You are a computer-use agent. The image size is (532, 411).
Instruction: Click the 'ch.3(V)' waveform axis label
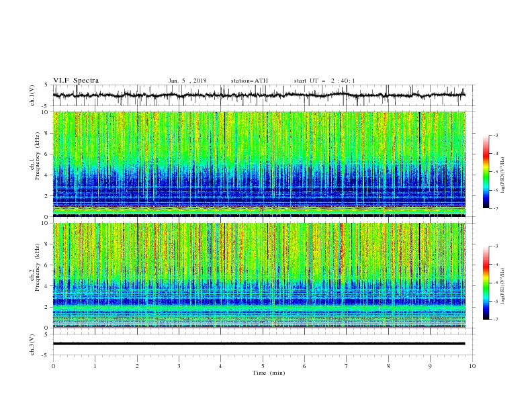click(x=32, y=345)
